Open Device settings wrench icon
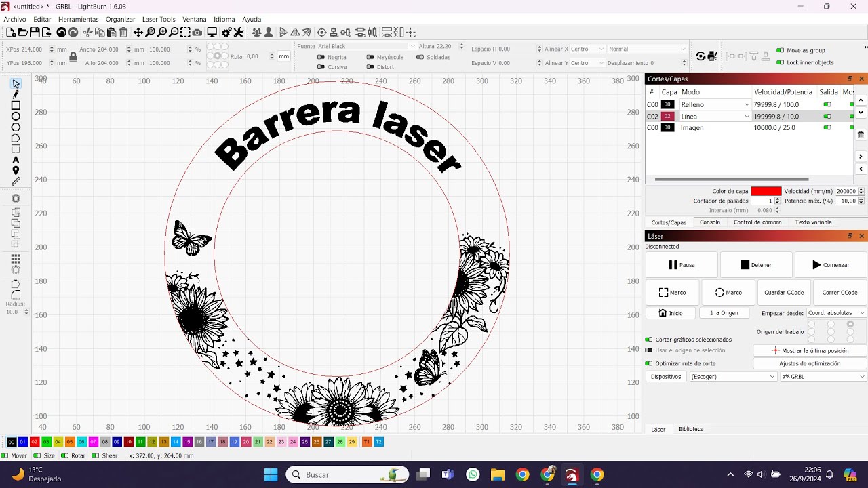The image size is (868, 488). click(240, 33)
